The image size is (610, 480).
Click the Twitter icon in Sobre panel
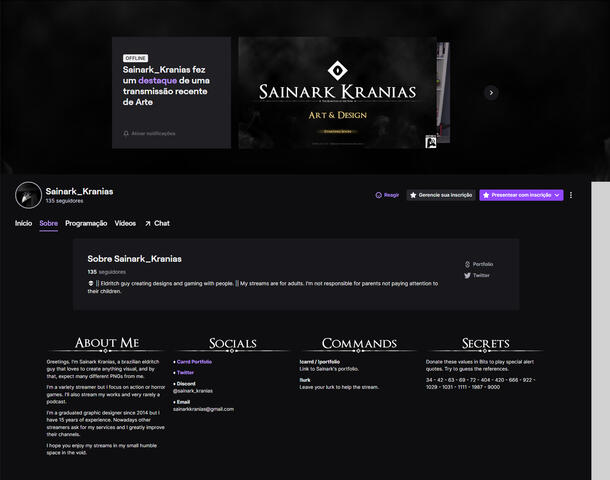468,275
